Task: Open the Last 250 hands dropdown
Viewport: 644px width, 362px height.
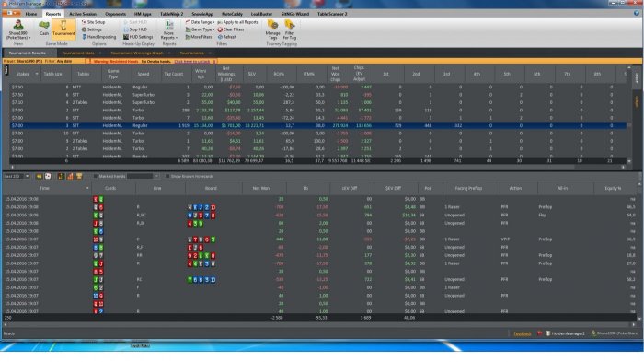Action: click(17, 176)
